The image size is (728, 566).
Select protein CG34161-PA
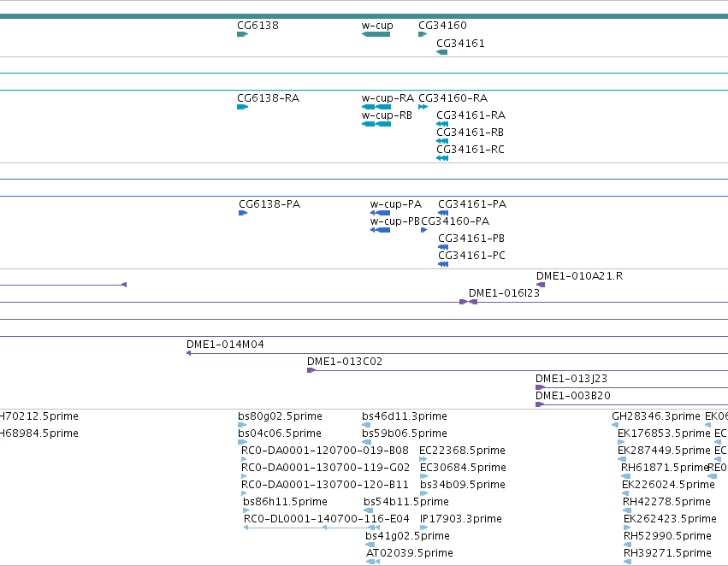point(472,204)
